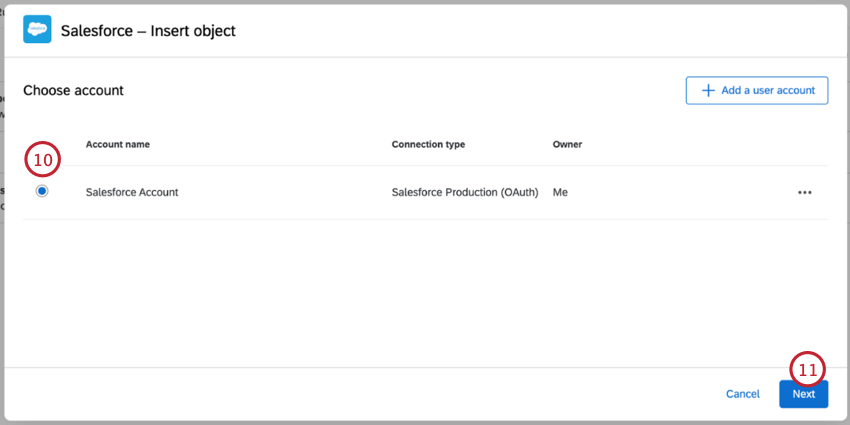This screenshot has width=850, height=425.
Task: Select the Salesforce Account radio button
Action: pos(42,191)
